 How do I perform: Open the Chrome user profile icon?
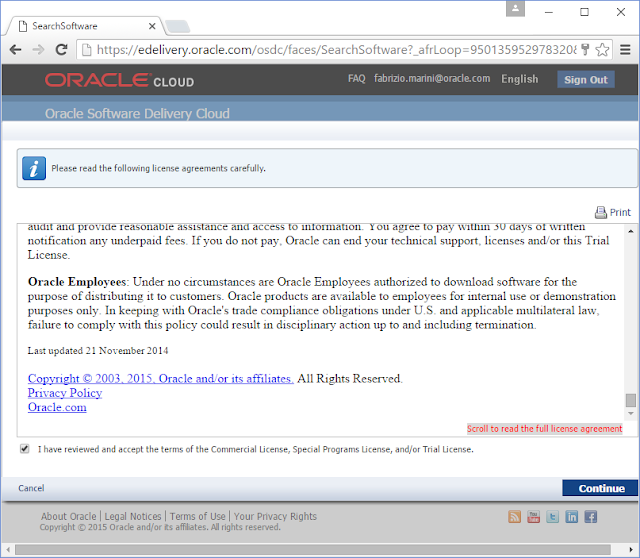click(x=515, y=8)
